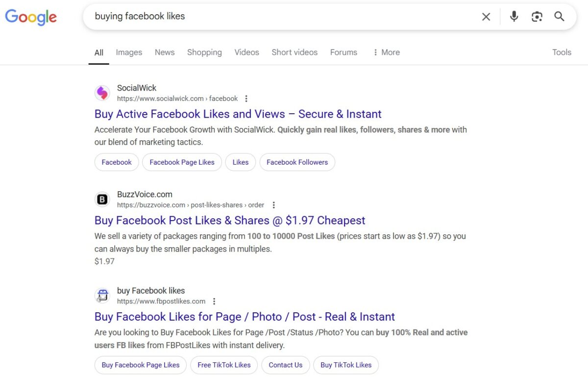Click the 'Likes' sitelink chip

[x=241, y=162]
